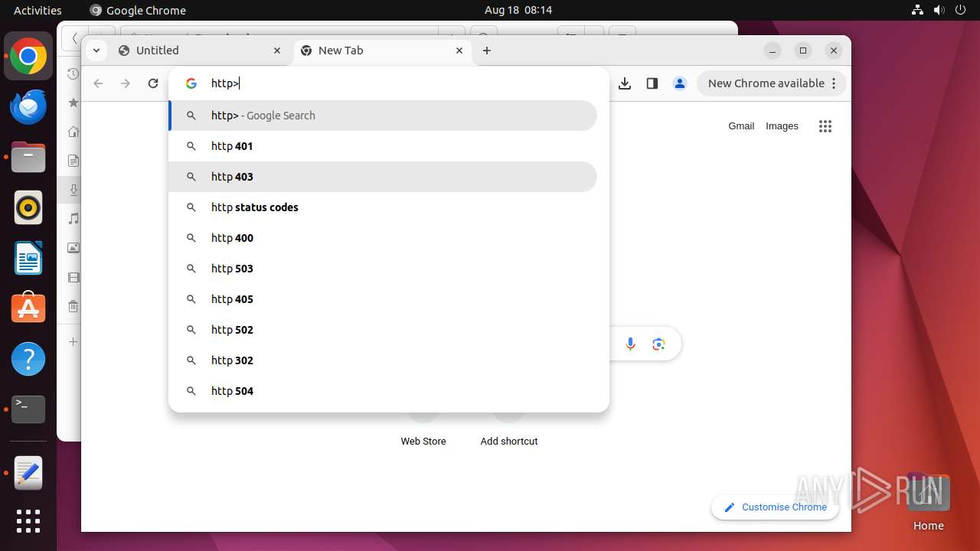Open the Google apps grid icon
The width and height of the screenshot is (980, 551).
pos(825,126)
